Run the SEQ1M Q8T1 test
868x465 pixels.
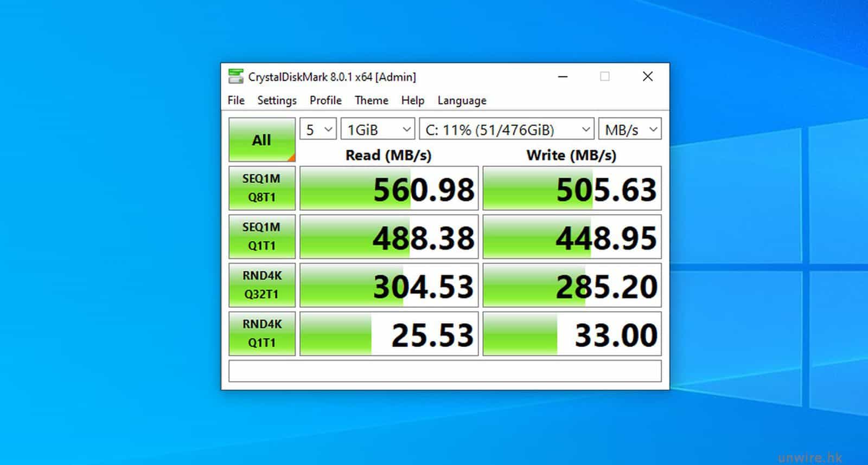(261, 188)
